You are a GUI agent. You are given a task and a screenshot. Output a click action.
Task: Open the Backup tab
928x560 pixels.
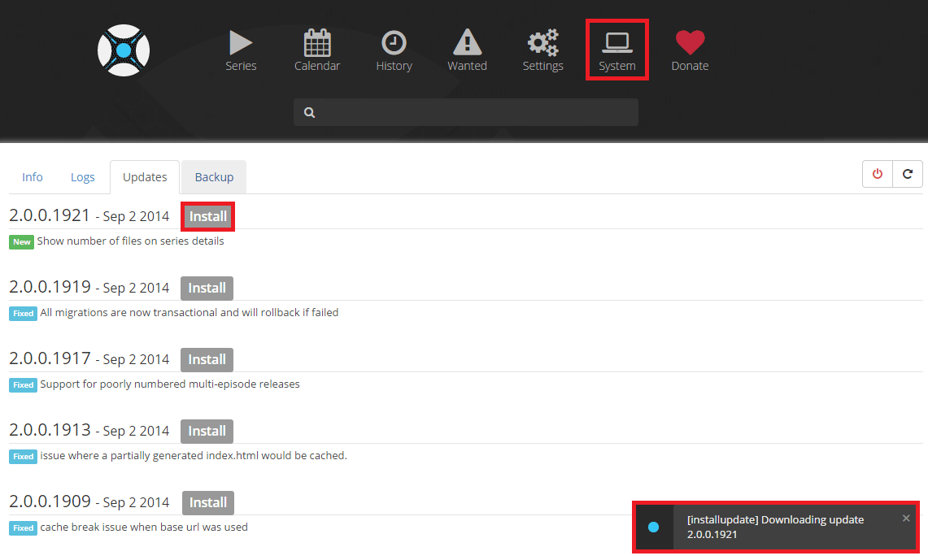pos(214,177)
